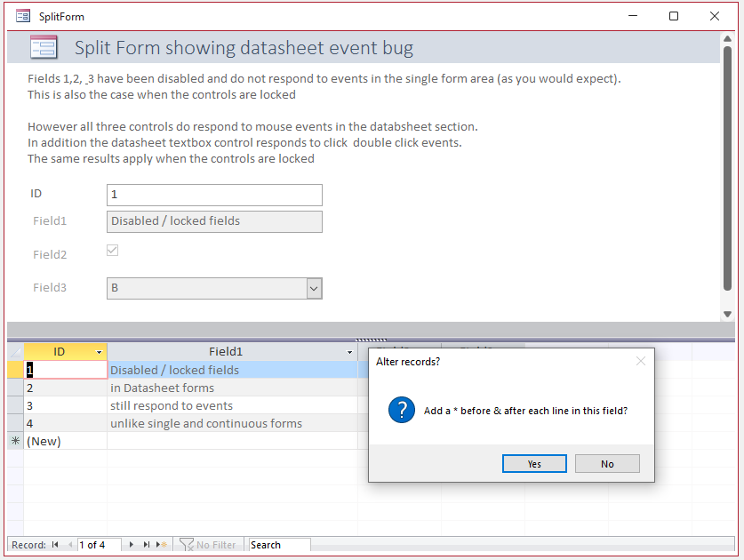Click the ID text box in form
The image size is (744, 560).
point(214,195)
